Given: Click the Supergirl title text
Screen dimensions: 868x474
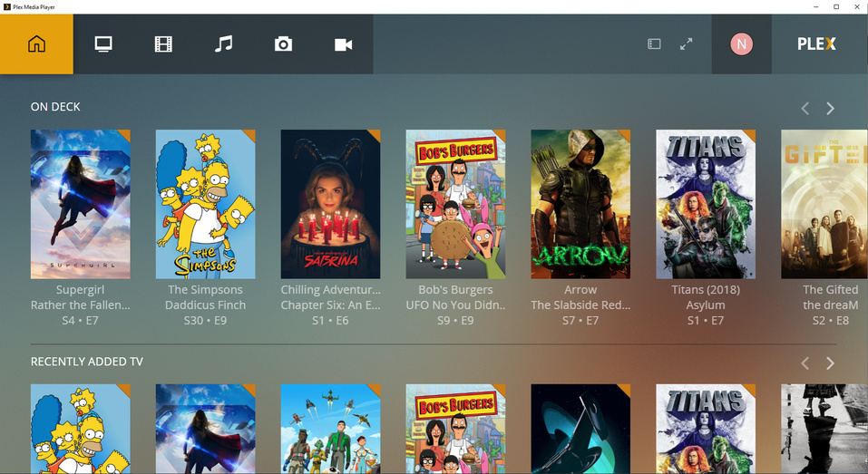Looking at the screenshot, I should pos(80,290).
